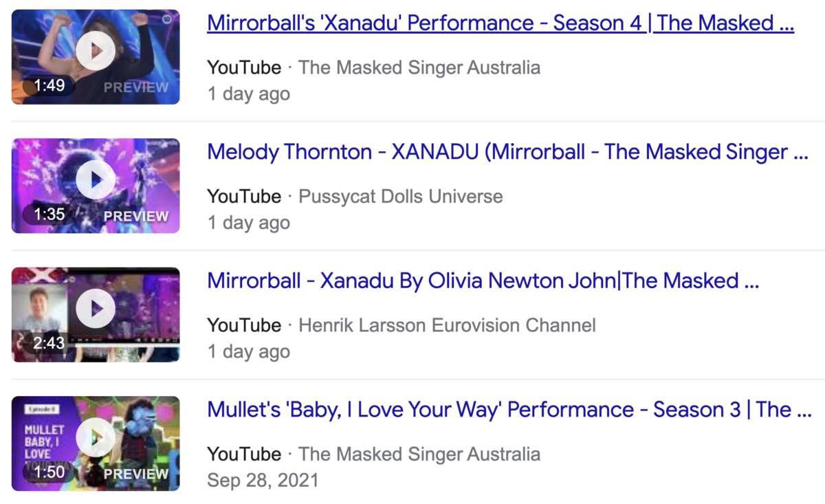Play the Melody Thornton XANADU video
The image size is (825, 504).
point(96,179)
